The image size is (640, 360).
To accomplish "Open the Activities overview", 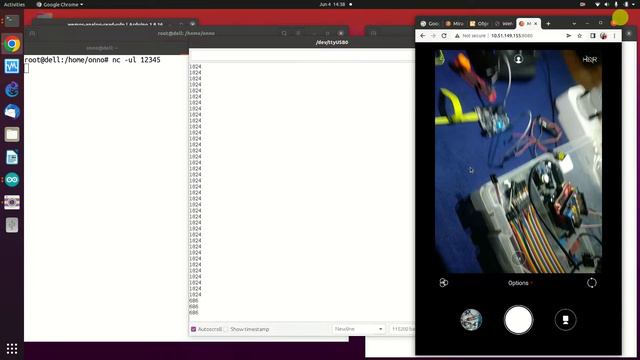I will click(14, 4).
